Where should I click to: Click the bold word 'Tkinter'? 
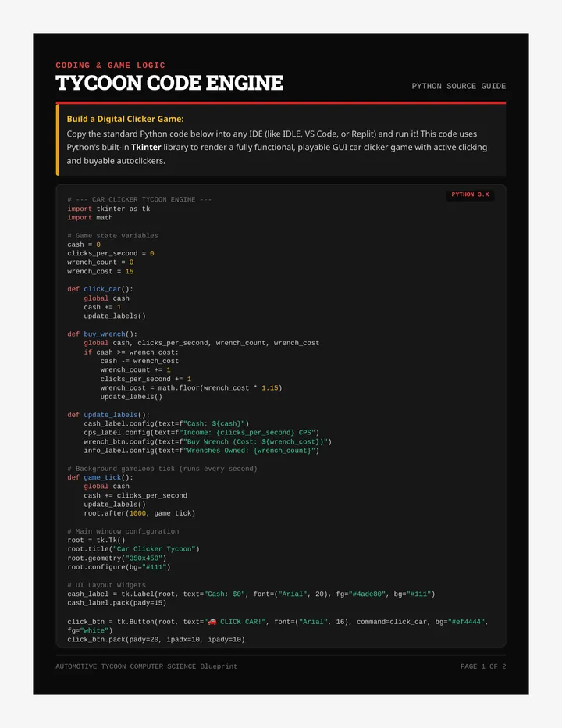point(146,147)
